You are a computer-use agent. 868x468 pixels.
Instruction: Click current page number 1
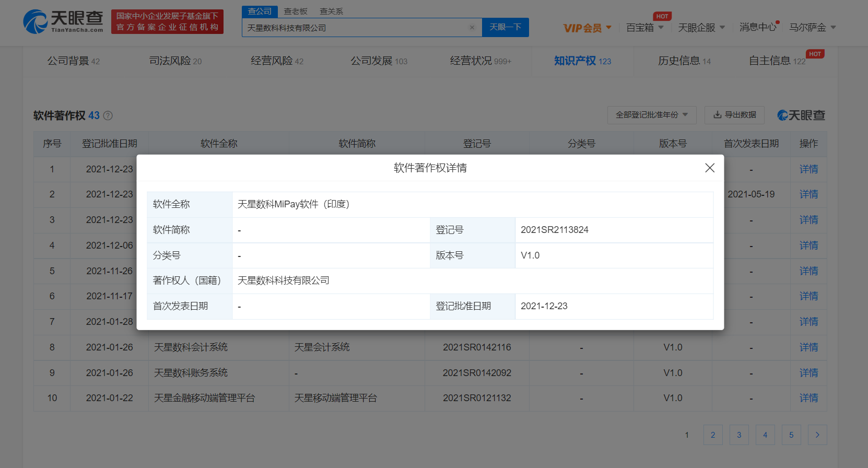687,435
